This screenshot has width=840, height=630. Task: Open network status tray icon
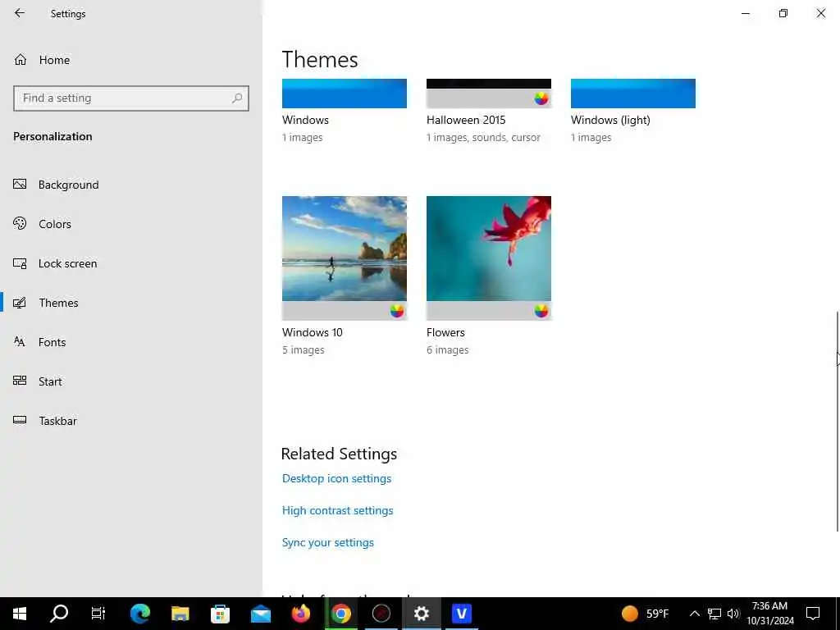pyautogui.click(x=714, y=614)
